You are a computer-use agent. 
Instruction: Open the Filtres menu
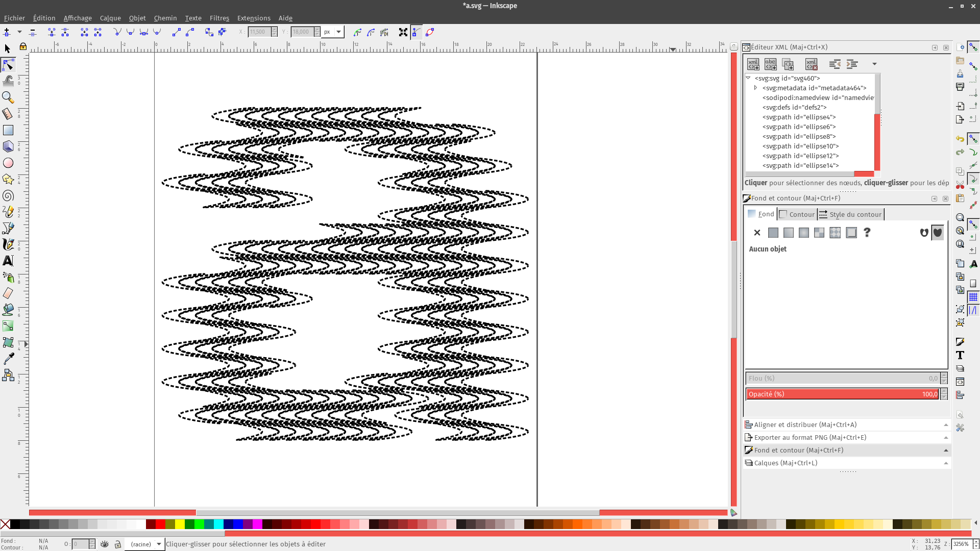click(219, 18)
